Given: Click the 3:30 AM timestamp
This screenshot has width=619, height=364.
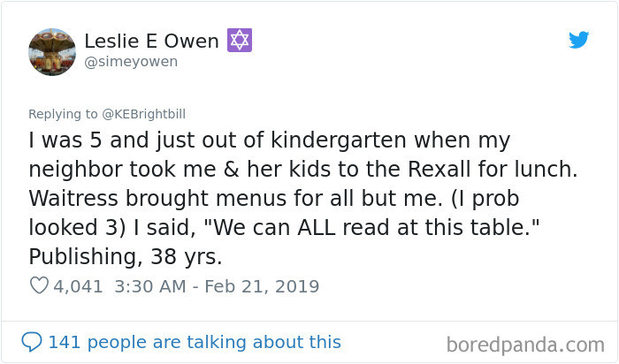Looking at the screenshot, I should pyautogui.click(x=148, y=286).
